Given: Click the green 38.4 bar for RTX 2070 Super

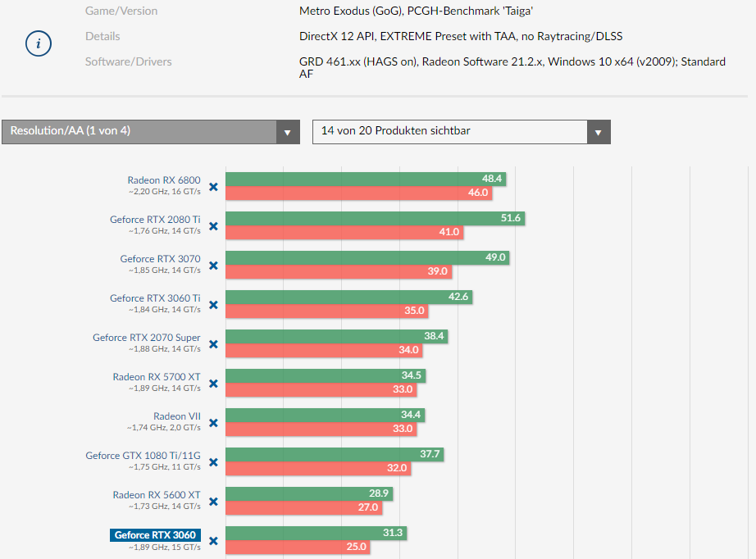Looking at the screenshot, I should click(x=336, y=336).
